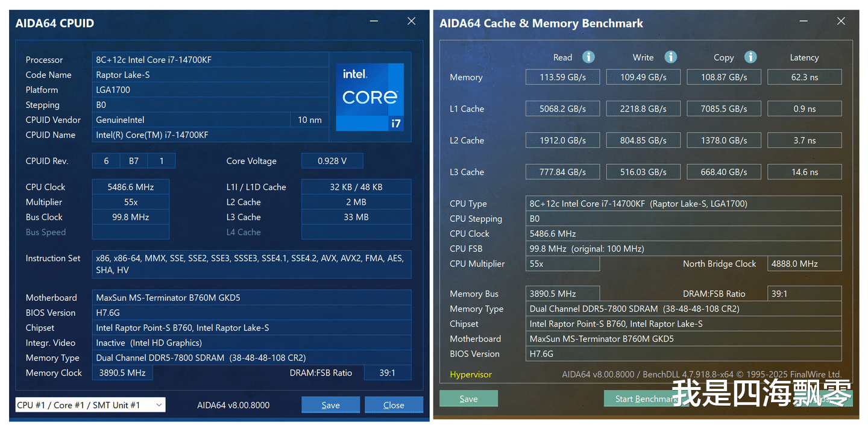Click the Memory Latency value 62.3 ns
Screen dimensions: 868x428
click(x=805, y=77)
